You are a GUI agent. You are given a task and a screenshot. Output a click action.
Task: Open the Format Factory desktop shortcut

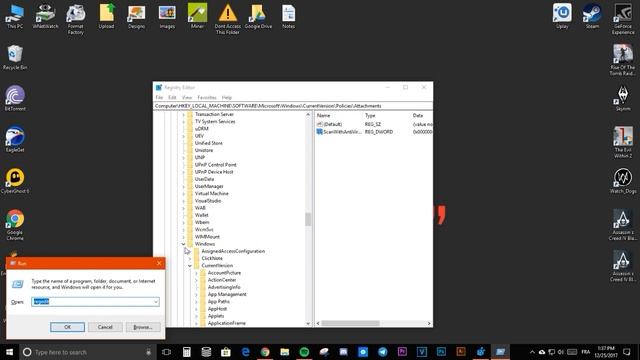tap(76, 19)
